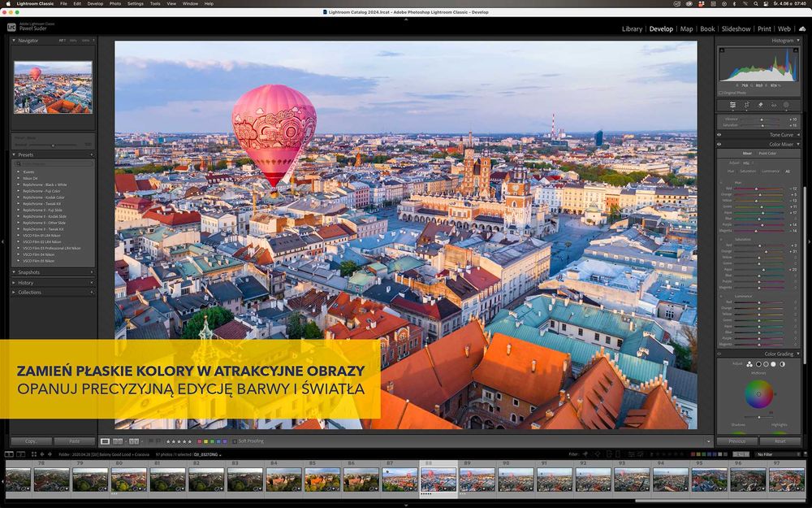812x508 pixels.
Task: Click the Lightroom Classic LrC logo
Action: coord(11,27)
